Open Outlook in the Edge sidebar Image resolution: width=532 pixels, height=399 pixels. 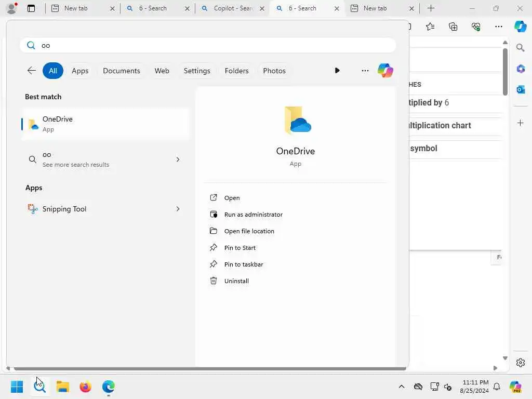click(521, 89)
